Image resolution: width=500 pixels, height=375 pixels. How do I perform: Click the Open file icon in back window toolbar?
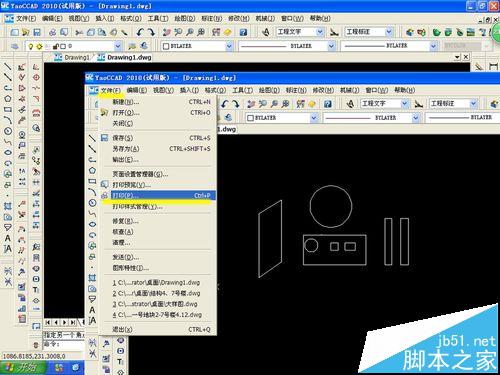click(x=26, y=32)
